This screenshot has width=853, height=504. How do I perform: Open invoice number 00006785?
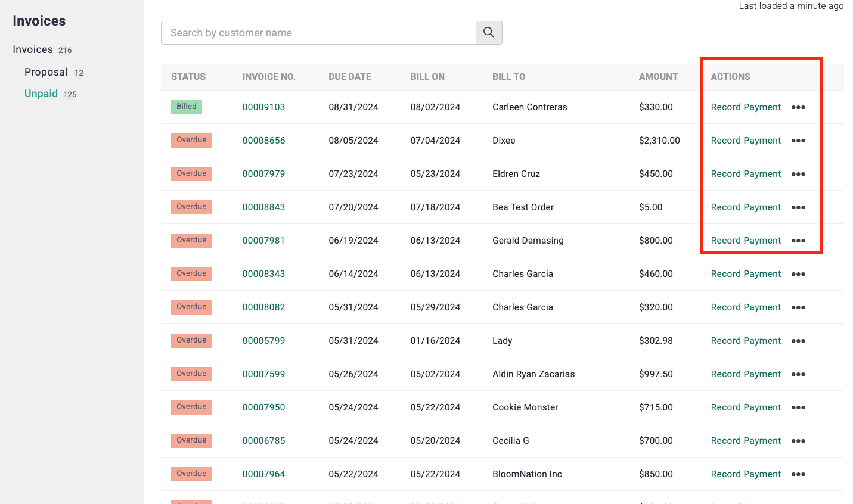coord(263,441)
